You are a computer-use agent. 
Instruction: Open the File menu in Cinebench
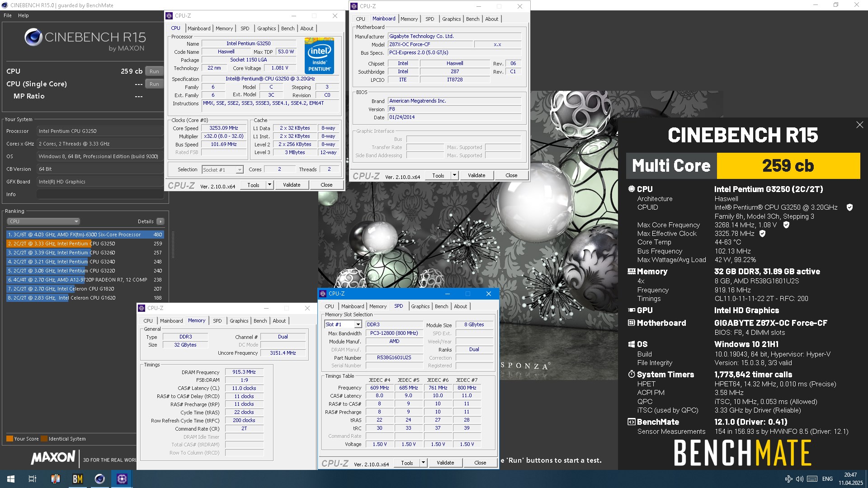click(8, 15)
